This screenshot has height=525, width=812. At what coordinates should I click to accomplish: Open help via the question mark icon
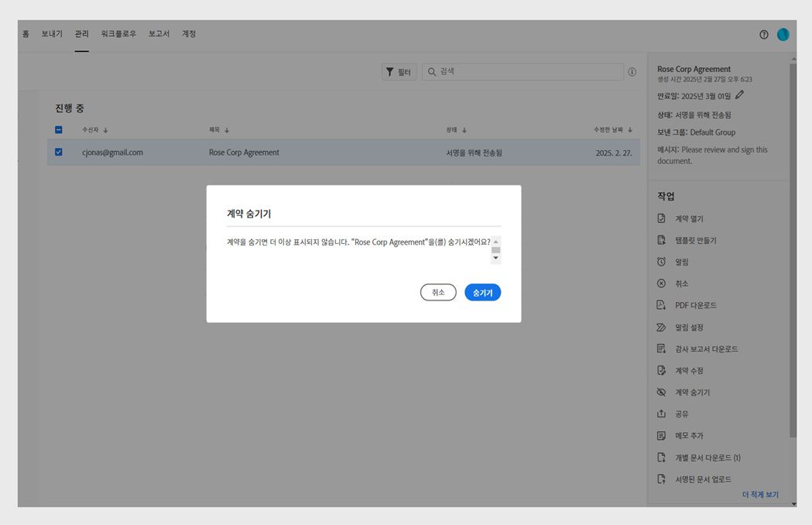pos(763,34)
